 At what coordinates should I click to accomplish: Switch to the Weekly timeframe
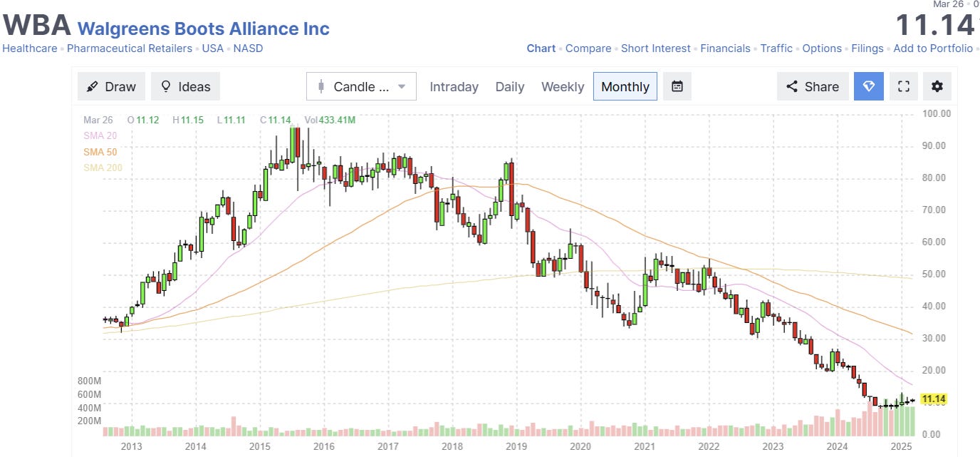[563, 87]
